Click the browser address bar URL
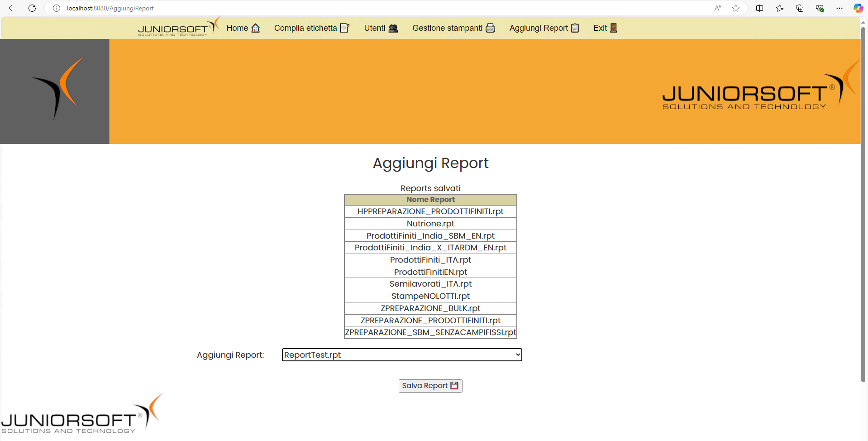This screenshot has height=441, width=868. (110, 8)
